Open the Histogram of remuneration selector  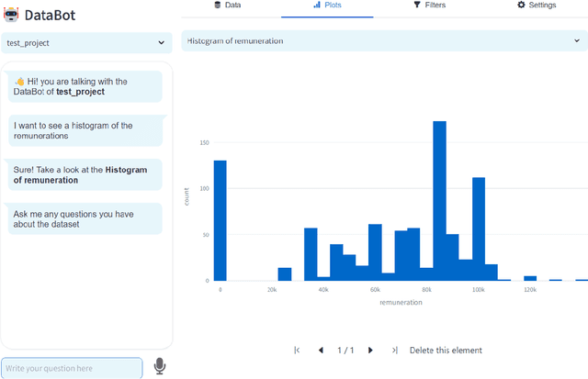coord(384,41)
